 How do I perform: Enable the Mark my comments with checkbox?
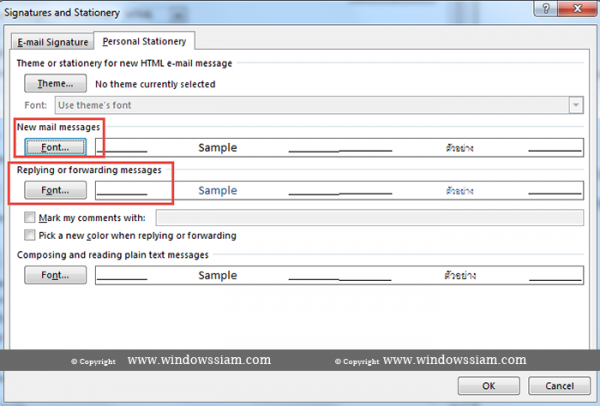[x=29, y=217]
